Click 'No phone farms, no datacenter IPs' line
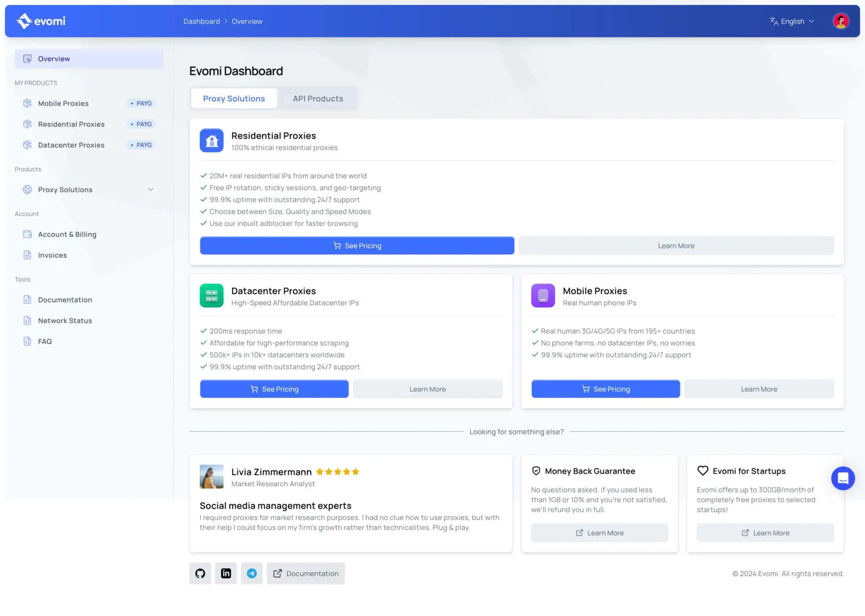Viewport: 865px width, 616px height. (618, 343)
